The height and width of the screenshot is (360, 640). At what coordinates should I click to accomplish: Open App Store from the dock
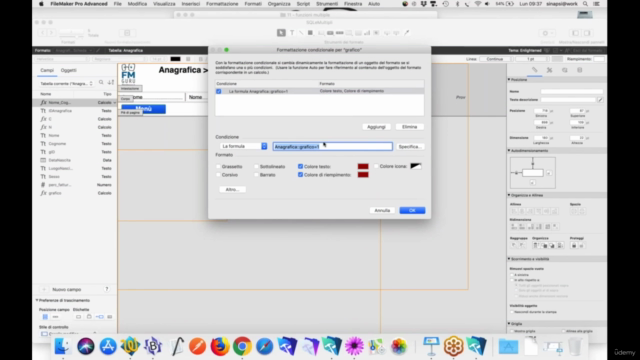point(108,346)
